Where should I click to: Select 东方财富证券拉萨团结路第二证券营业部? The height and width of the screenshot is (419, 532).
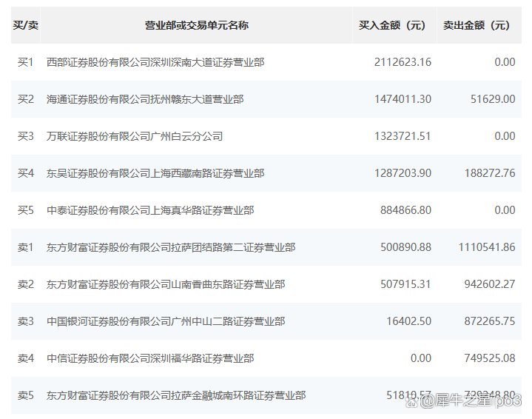pos(171,247)
